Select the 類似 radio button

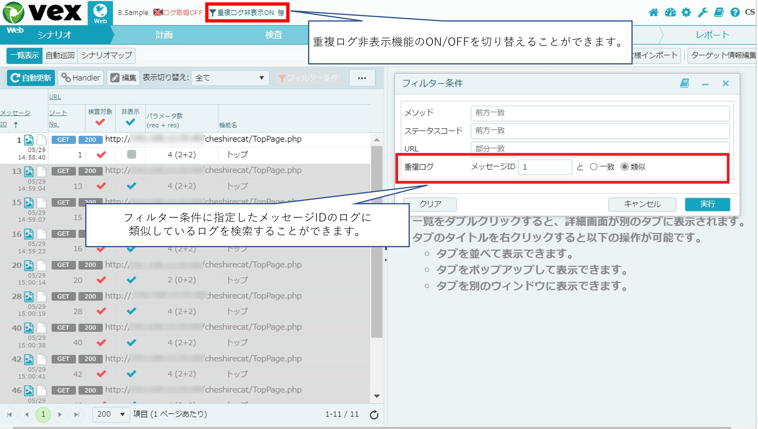pyautogui.click(x=625, y=167)
